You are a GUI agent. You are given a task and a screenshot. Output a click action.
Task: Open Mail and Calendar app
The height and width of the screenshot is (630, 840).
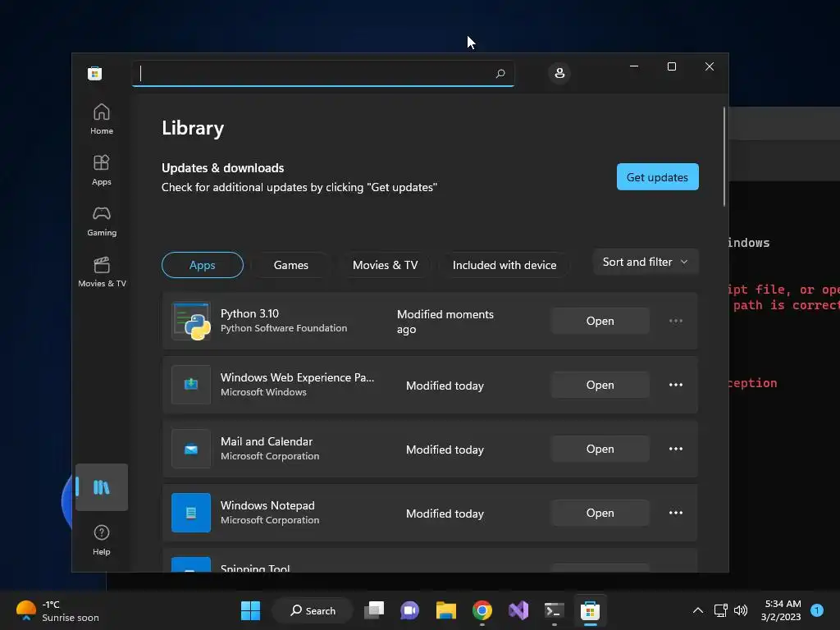coord(600,449)
